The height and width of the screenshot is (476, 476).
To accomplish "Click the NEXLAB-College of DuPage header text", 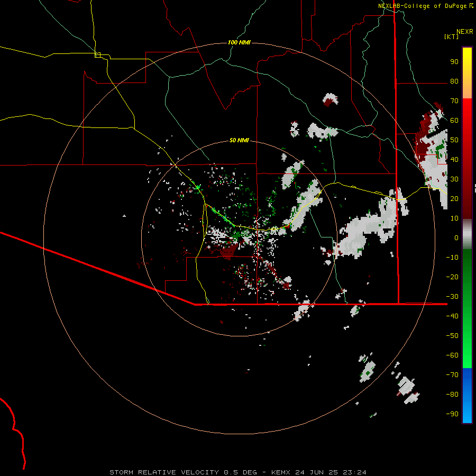I will (x=423, y=6).
